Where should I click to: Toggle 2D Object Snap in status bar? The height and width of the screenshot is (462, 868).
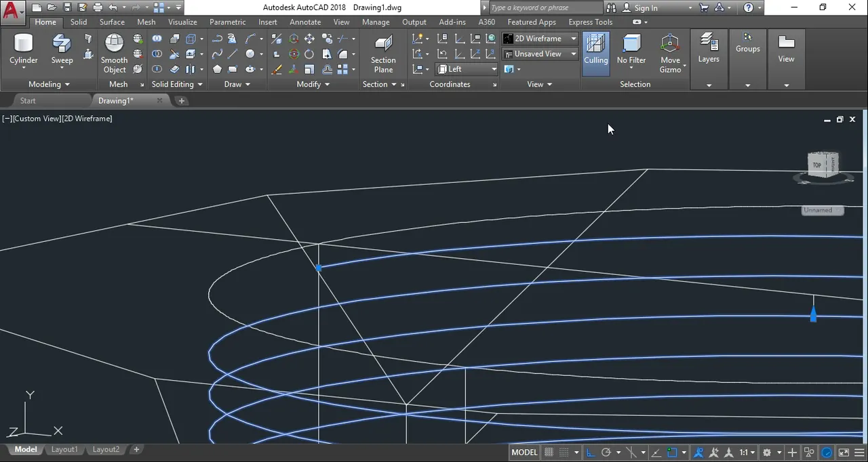[x=673, y=453]
